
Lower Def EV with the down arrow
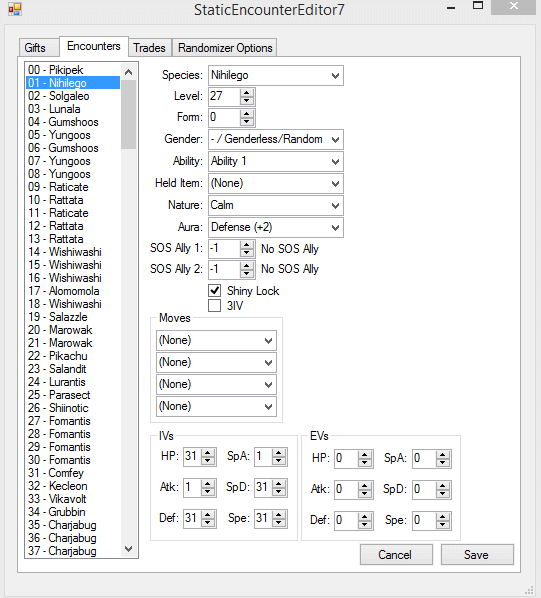point(365,525)
